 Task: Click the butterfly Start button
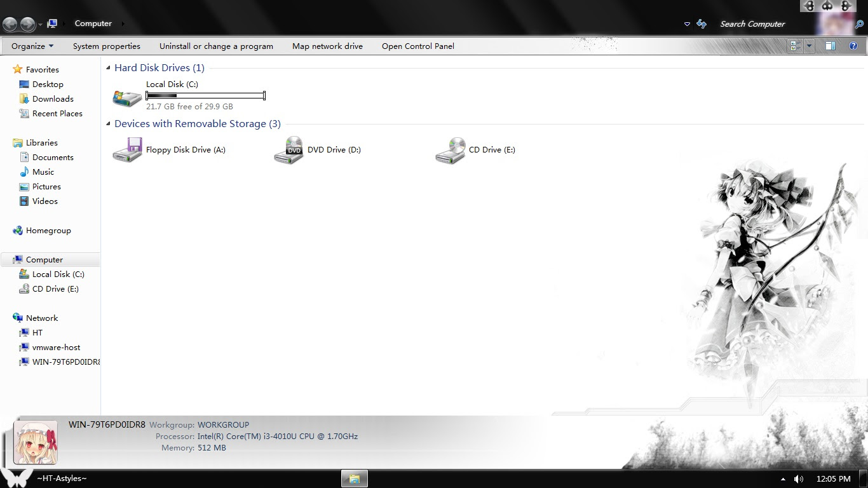16,478
